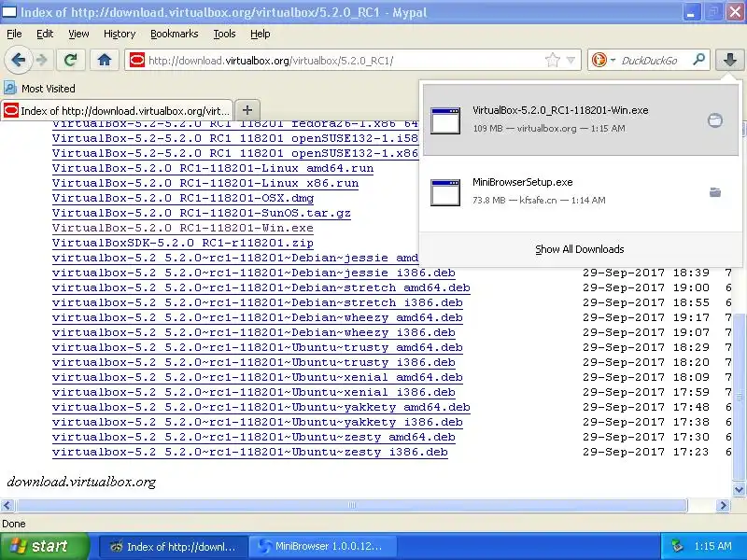Viewport: 747px width, 560px height.
Task: Click the Most Visited bookmarks icon
Action: click(x=10, y=88)
